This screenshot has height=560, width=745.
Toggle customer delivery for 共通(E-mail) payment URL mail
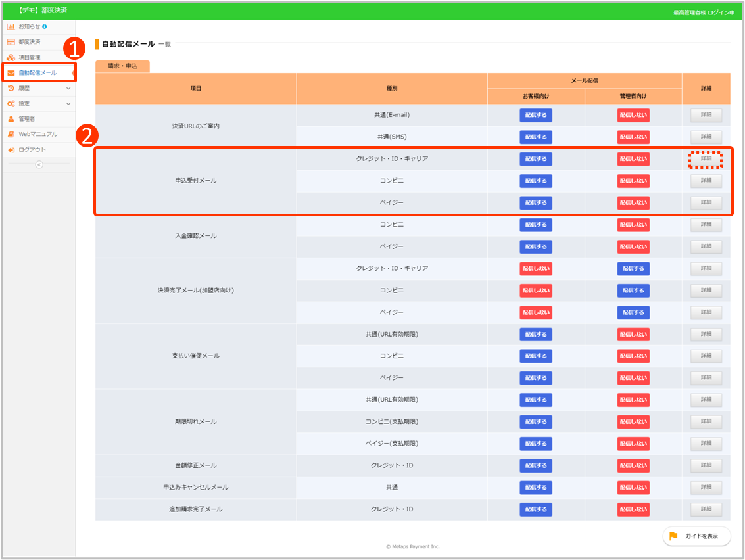(x=535, y=115)
